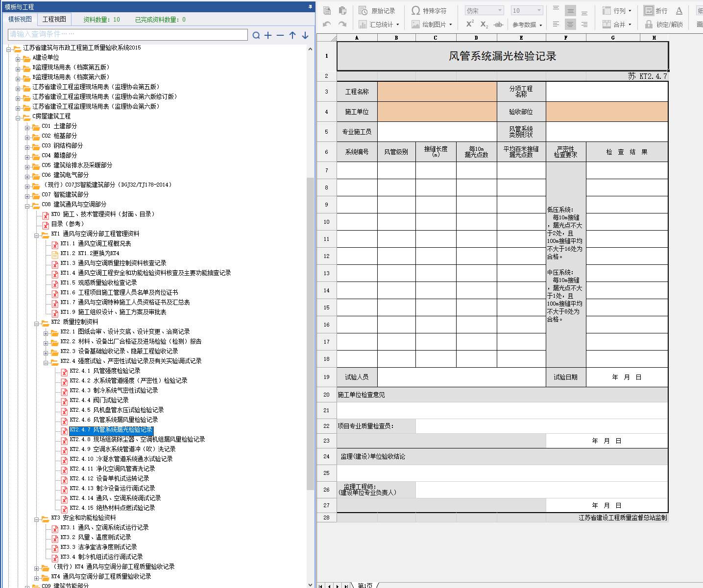Click tree panel scroll down arrow
This screenshot has width=703, height=588.
310,584
